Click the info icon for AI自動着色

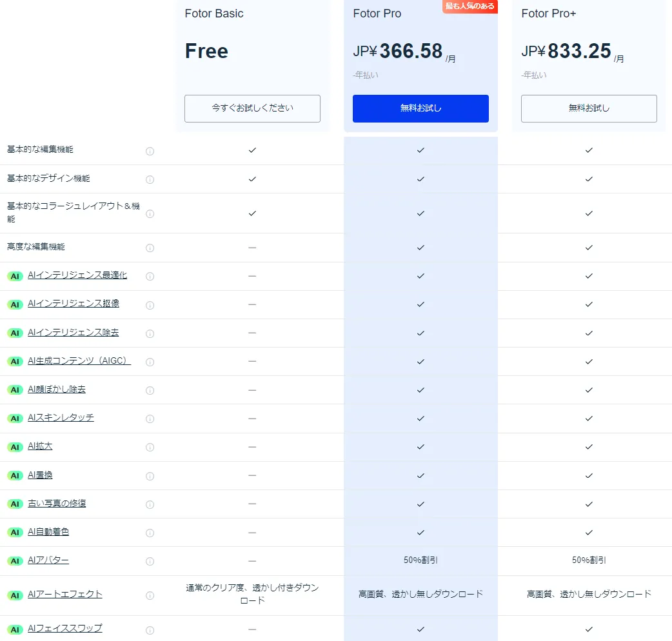click(x=150, y=533)
